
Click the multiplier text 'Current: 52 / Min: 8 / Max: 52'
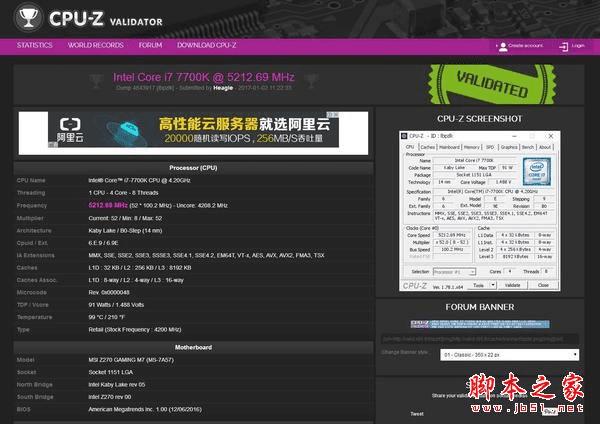125,218
